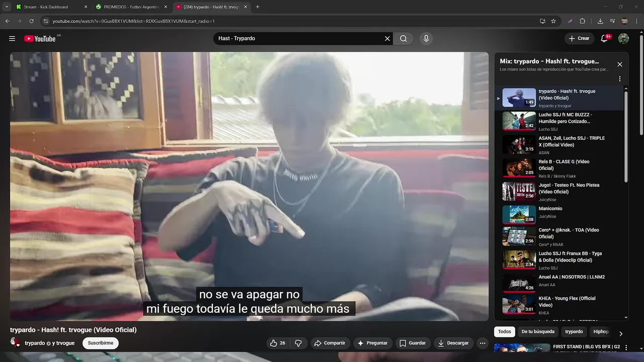Show more filter chips with right arrow

pyautogui.click(x=621, y=333)
